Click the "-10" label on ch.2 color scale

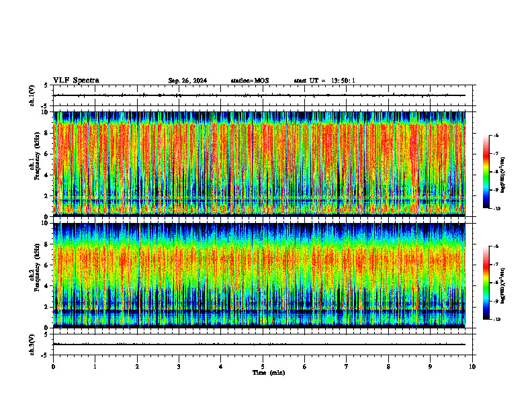[496, 319]
